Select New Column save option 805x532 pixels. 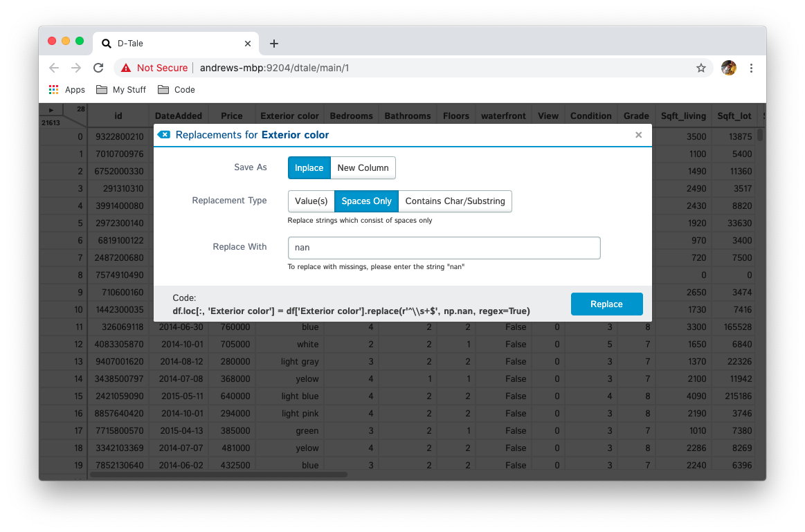point(363,168)
